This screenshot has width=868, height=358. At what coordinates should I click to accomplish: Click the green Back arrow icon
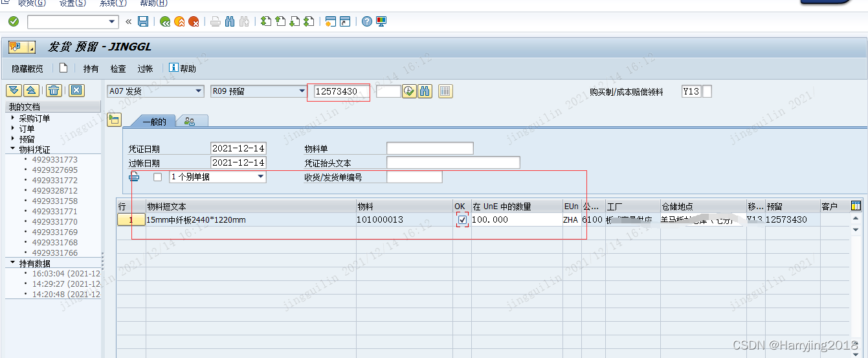(165, 21)
